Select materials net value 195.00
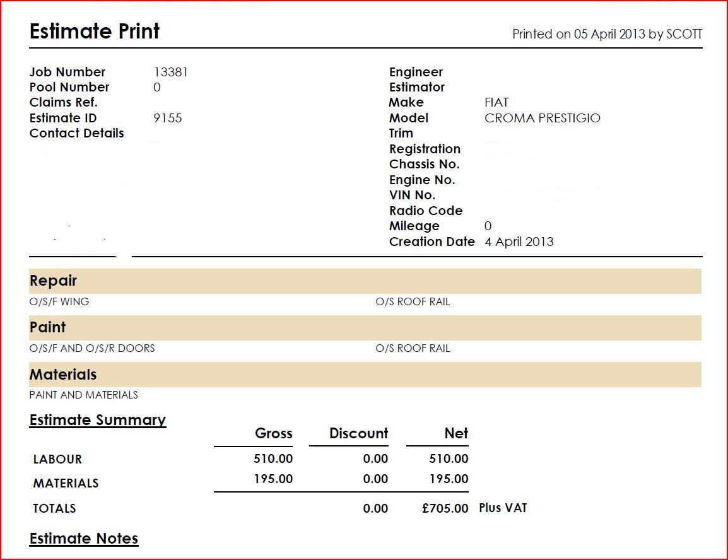This screenshot has height=560, width=728. (449, 479)
